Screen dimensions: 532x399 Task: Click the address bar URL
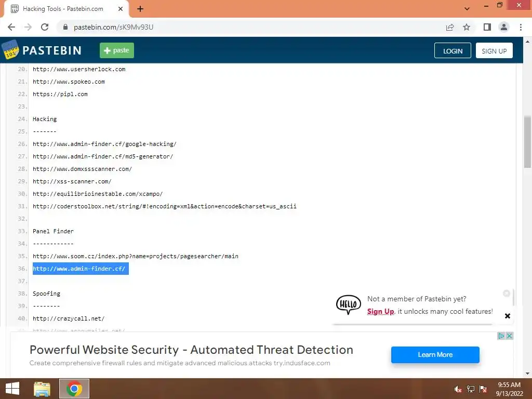tap(113, 27)
